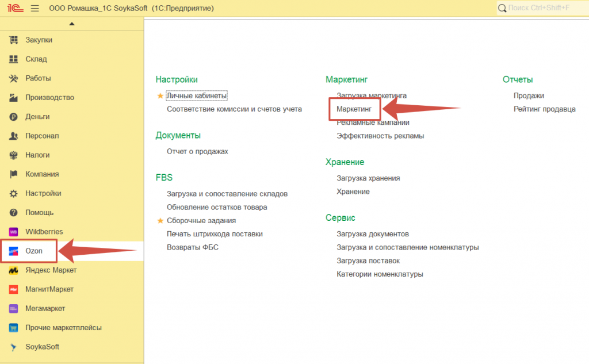Click the Деньги ruble coin icon

click(x=14, y=117)
